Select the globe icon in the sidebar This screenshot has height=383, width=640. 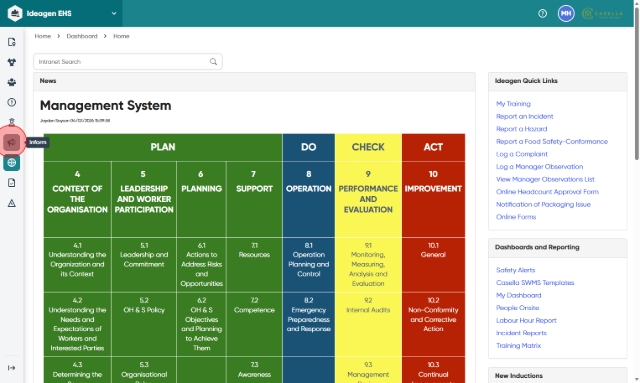(11, 163)
